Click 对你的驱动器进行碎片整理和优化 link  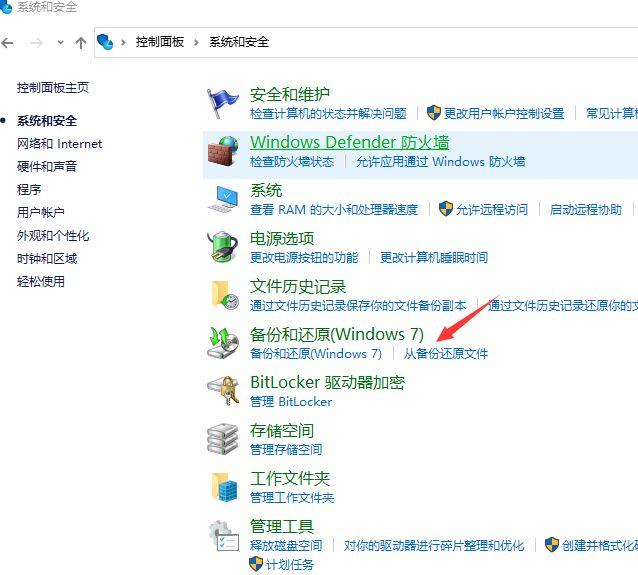(434, 545)
